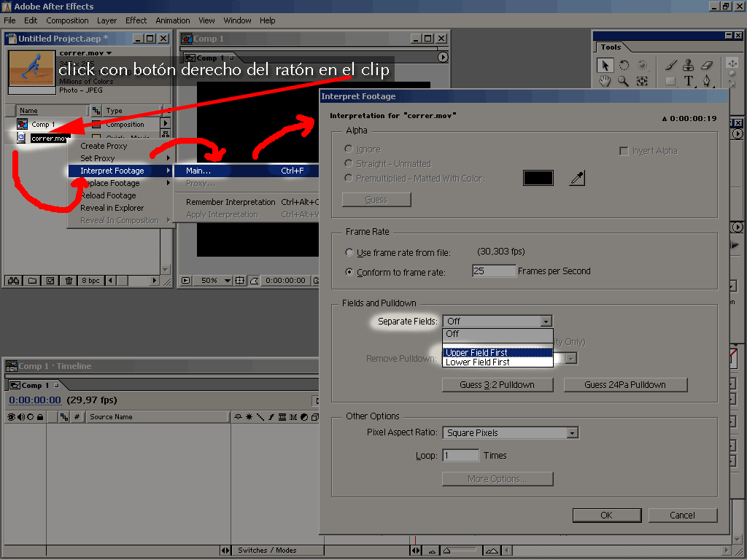This screenshot has height=560, width=747.
Task: Click the 3D Layer cube column icon
Action: [x=315, y=417]
